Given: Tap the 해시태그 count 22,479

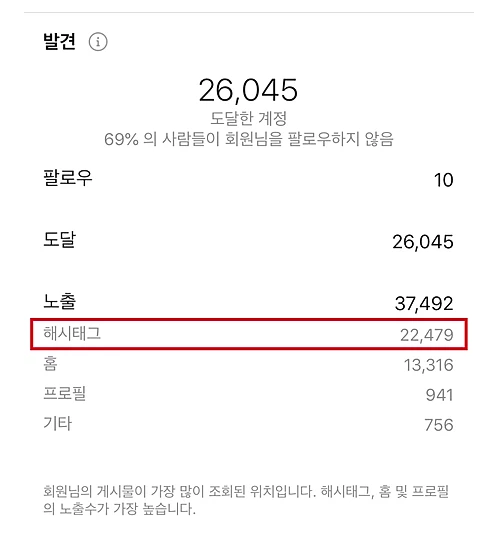Looking at the screenshot, I should (427, 335).
